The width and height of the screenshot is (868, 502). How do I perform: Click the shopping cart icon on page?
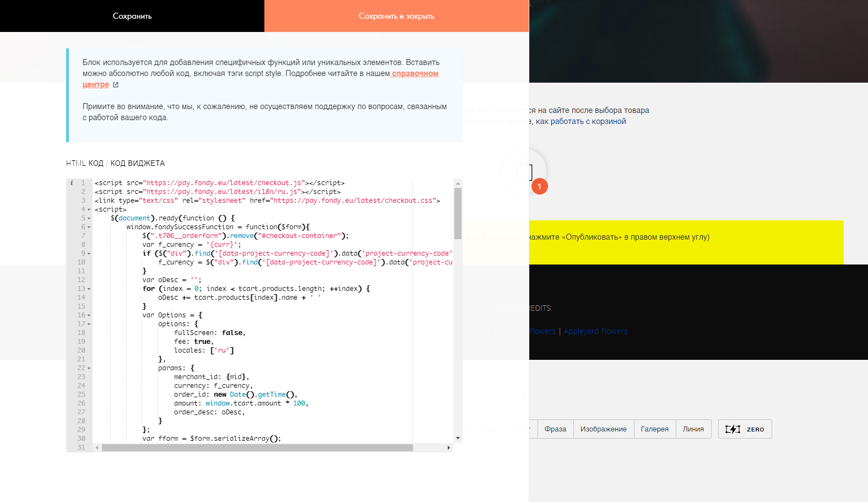click(524, 170)
